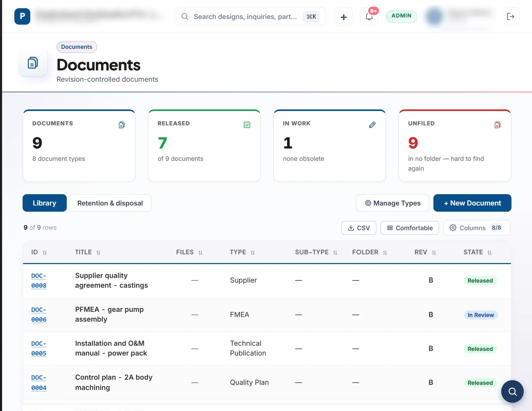Click the Released card checkmark icon
The height and width of the screenshot is (411, 532).
pyautogui.click(x=247, y=125)
